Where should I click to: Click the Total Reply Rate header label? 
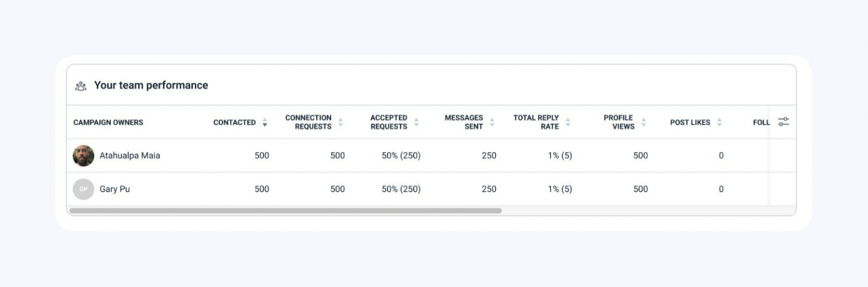click(x=536, y=122)
